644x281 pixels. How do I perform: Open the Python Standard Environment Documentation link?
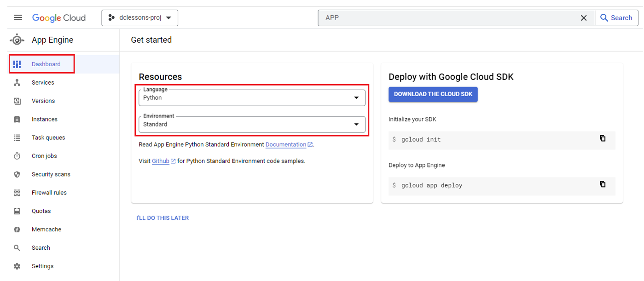click(x=289, y=144)
